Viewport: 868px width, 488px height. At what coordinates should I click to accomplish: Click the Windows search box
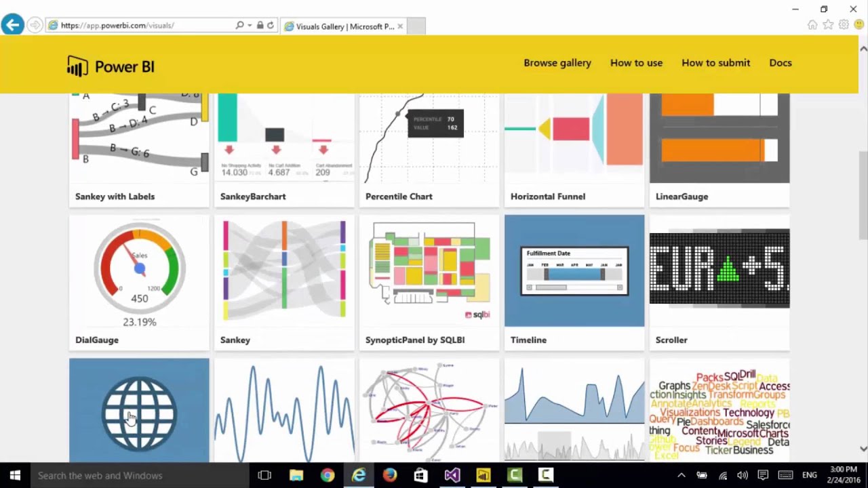pos(136,475)
